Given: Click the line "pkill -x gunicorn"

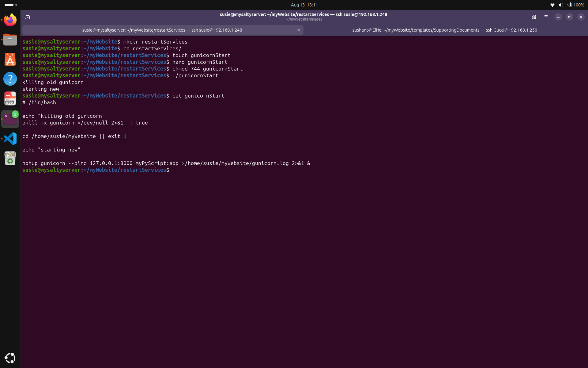Looking at the screenshot, I should pos(85,123).
